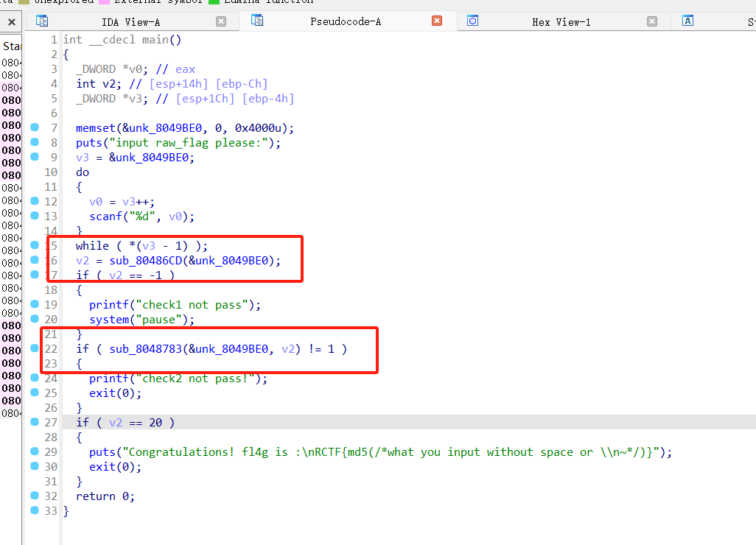Image resolution: width=756 pixels, height=545 pixels.
Task: Toggle breakpoint dot on line 8 puts
Action: [35, 141]
